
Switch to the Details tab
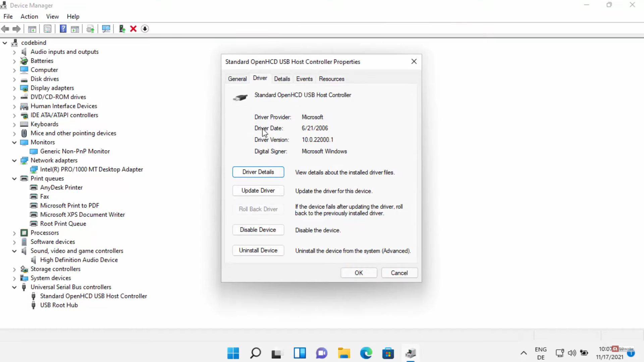(282, 79)
